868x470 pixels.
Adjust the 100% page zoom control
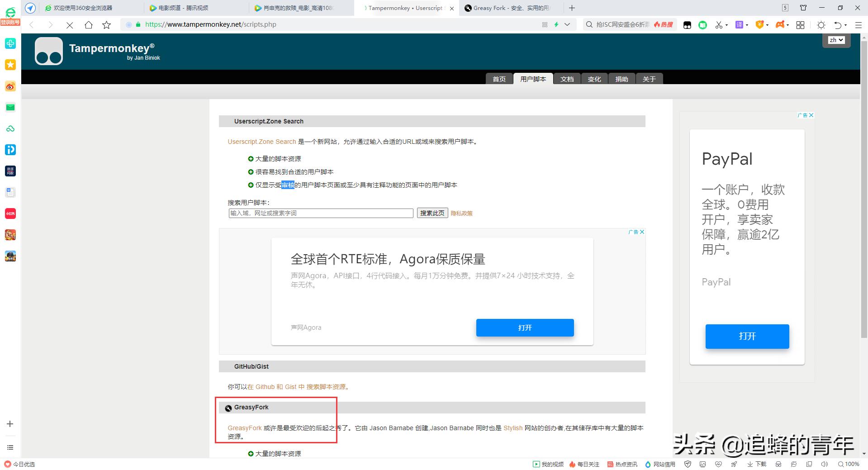tap(849, 464)
